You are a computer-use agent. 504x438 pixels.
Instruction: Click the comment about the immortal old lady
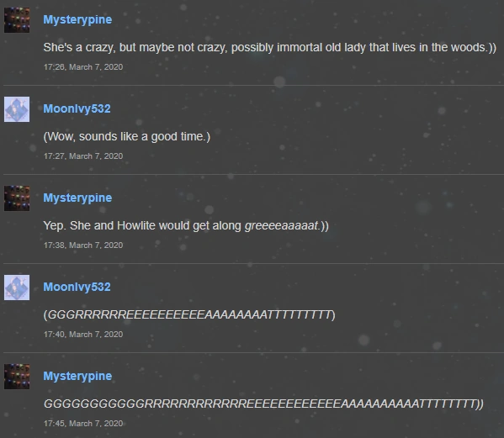(x=270, y=48)
